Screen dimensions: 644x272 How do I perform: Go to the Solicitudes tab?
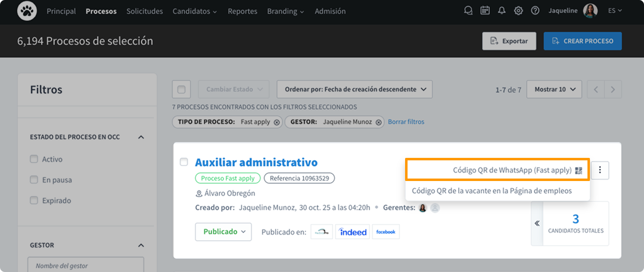click(145, 11)
